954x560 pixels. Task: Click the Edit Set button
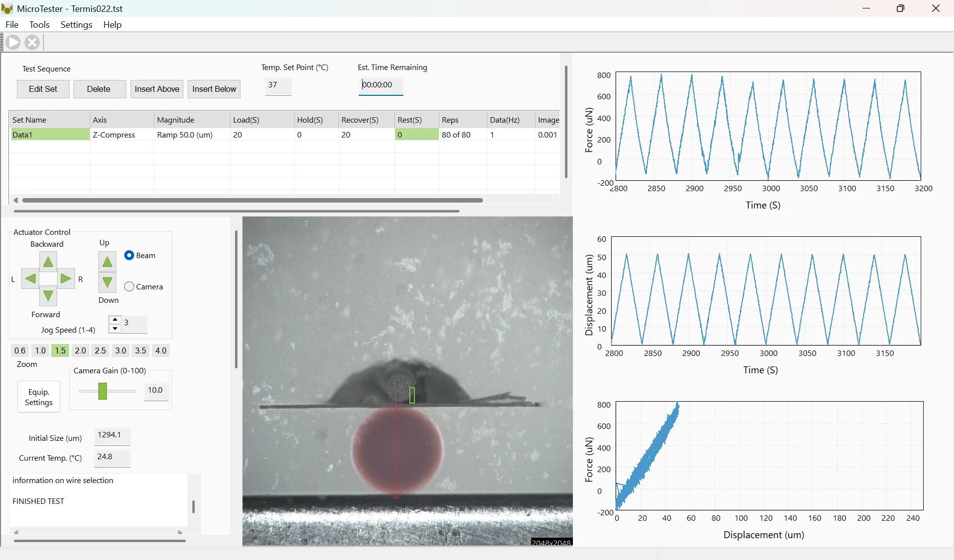click(x=43, y=89)
